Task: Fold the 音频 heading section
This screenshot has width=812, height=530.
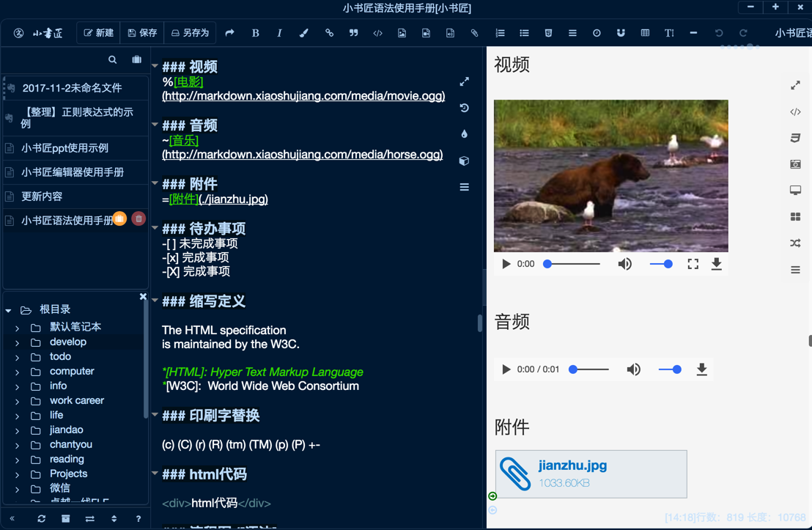Action: [x=155, y=125]
